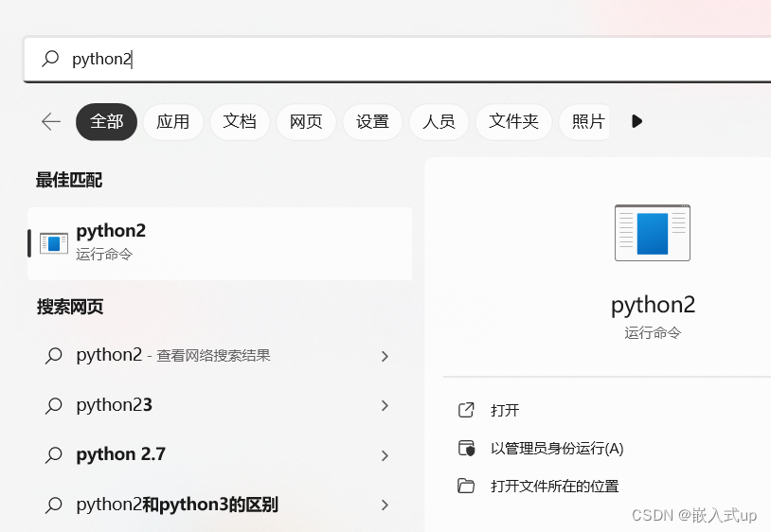Image resolution: width=771 pixels, height=532 pixels.
Task: Open the python23 web suggestion
Action: pyautogui.click(x=220, y=406)
